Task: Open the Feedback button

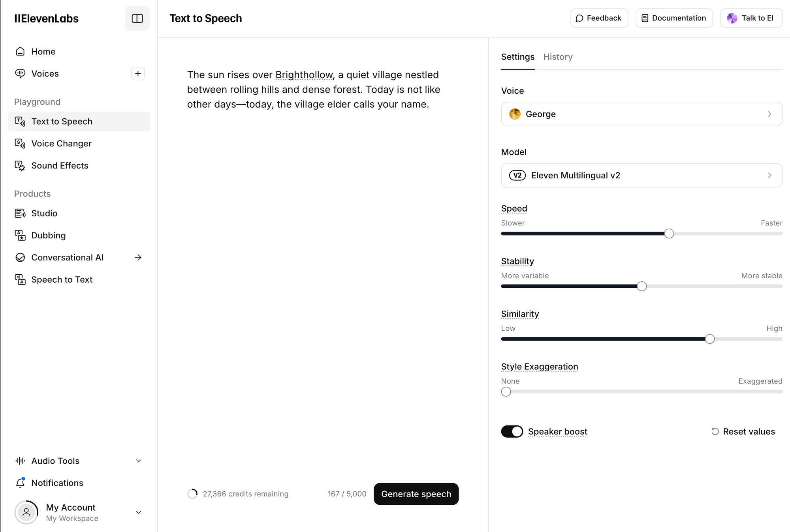Action: 599,18
